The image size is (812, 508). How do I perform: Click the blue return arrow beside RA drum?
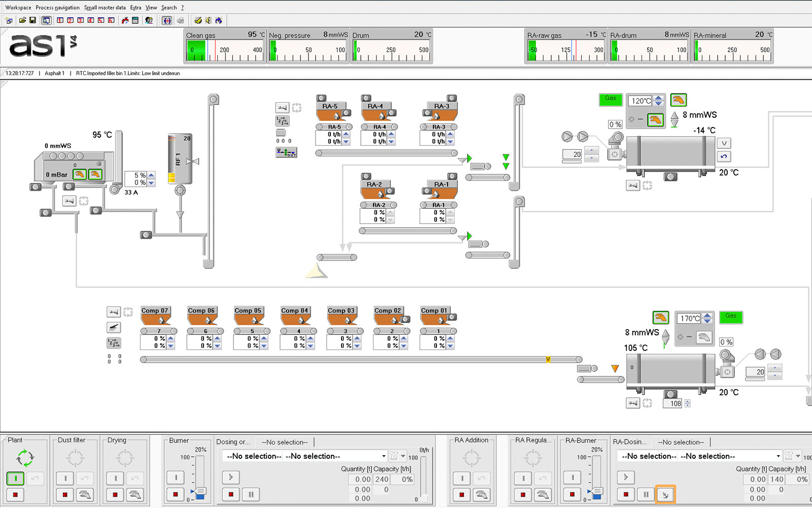(724, 156)
